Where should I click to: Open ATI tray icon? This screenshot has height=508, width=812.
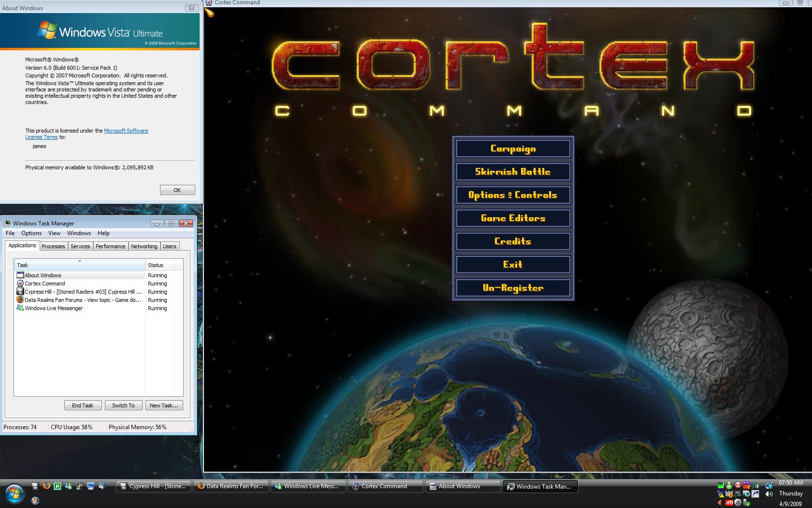729,502
